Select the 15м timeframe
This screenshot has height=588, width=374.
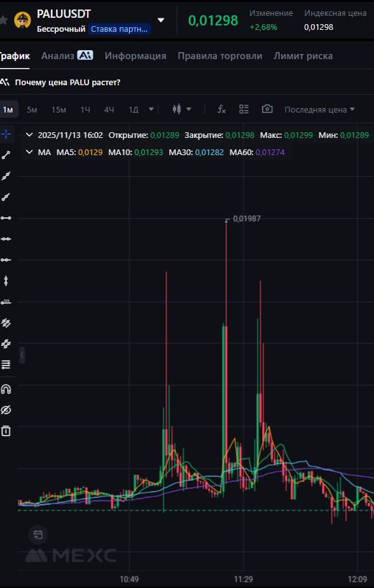(x=59, y=109)
